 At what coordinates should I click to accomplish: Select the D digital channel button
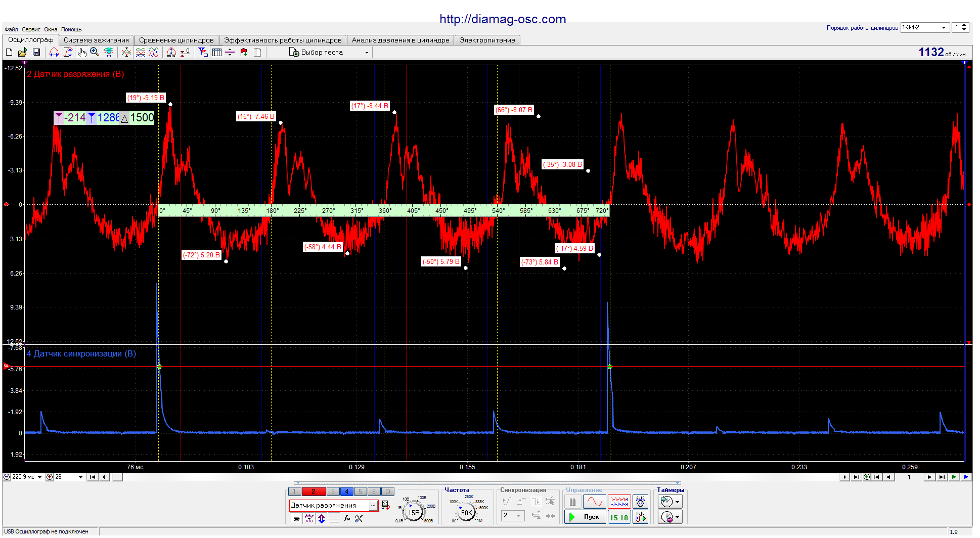pyautogui.click(x=387, y=491)
